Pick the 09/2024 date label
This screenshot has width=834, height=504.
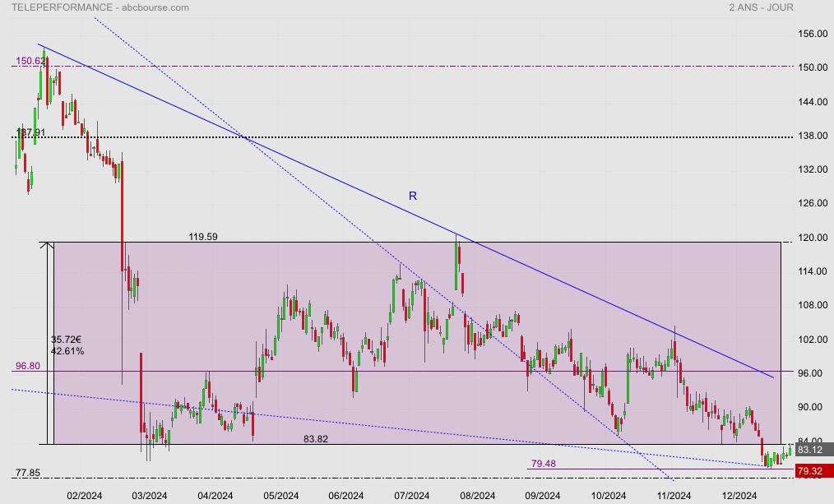click(543, 496)
